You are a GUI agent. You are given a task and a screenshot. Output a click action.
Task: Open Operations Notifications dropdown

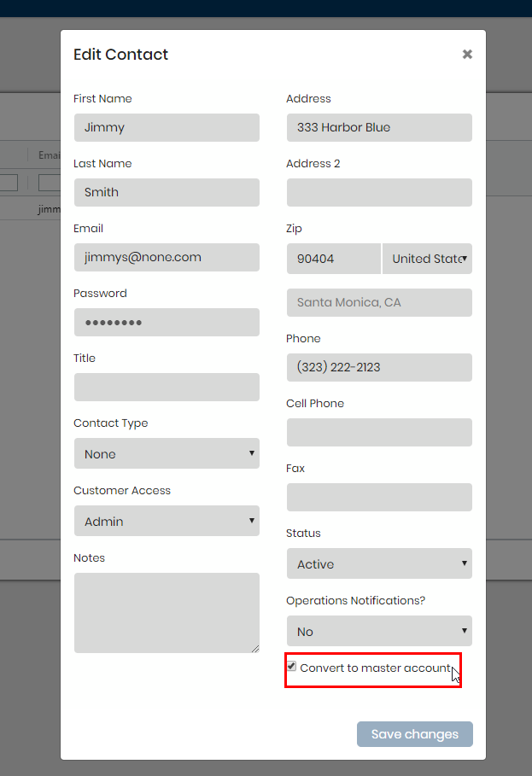click(379, 631)
